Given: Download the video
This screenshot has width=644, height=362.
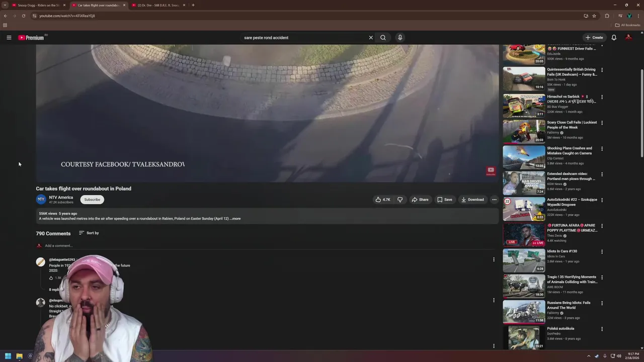Looking at the screenshot, I should [472, 200].
